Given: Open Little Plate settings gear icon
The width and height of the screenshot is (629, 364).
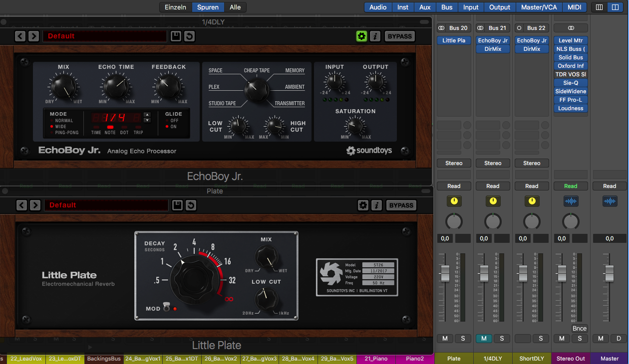Looking at the screenshot, I should tap(363, 205).
